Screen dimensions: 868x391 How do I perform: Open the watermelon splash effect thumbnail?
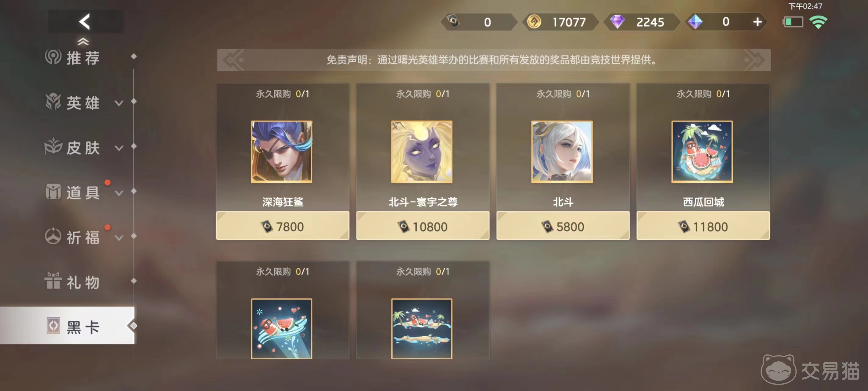pos(281,329)
